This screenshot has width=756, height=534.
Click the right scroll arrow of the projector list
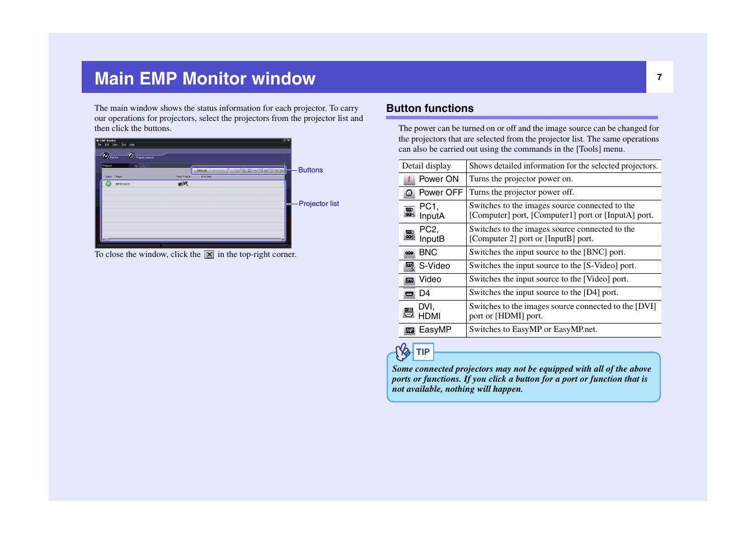tap(283, 240)
